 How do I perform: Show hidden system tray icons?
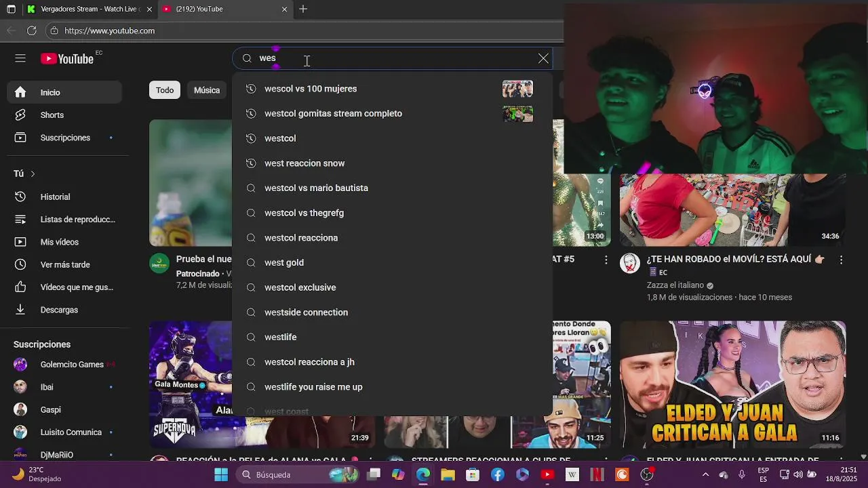pos(705,474)
